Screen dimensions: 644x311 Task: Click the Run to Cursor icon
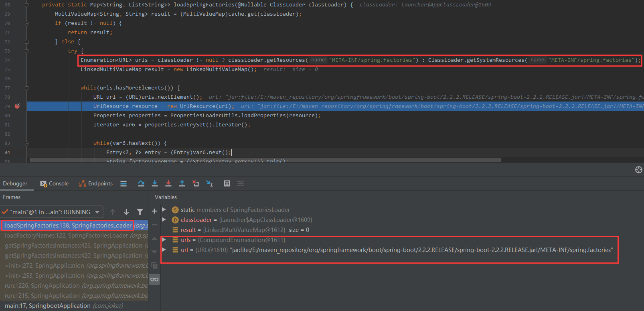tap(210, 183)
